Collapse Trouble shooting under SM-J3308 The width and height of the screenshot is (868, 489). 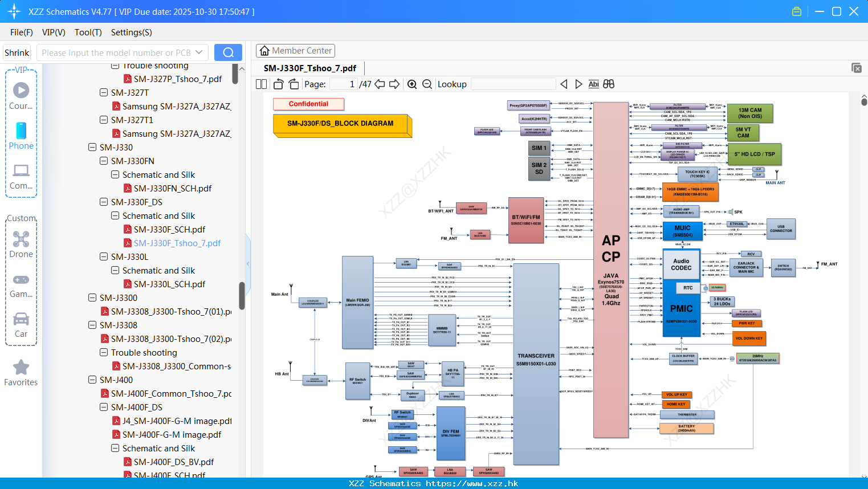[104, 352]
